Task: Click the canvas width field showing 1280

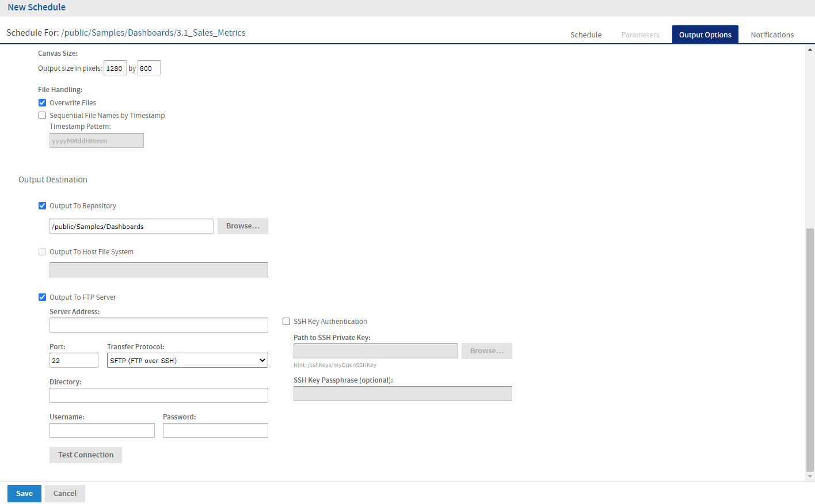Action: 115,68
